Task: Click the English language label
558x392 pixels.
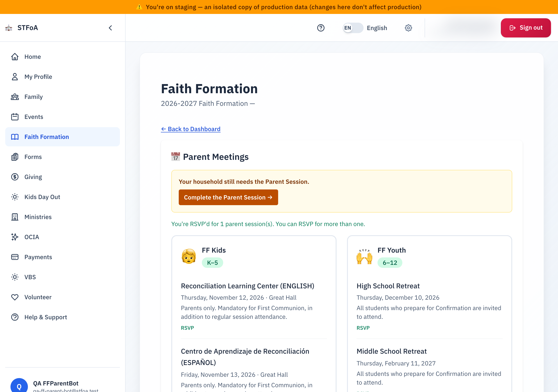Action: [377, 28]
